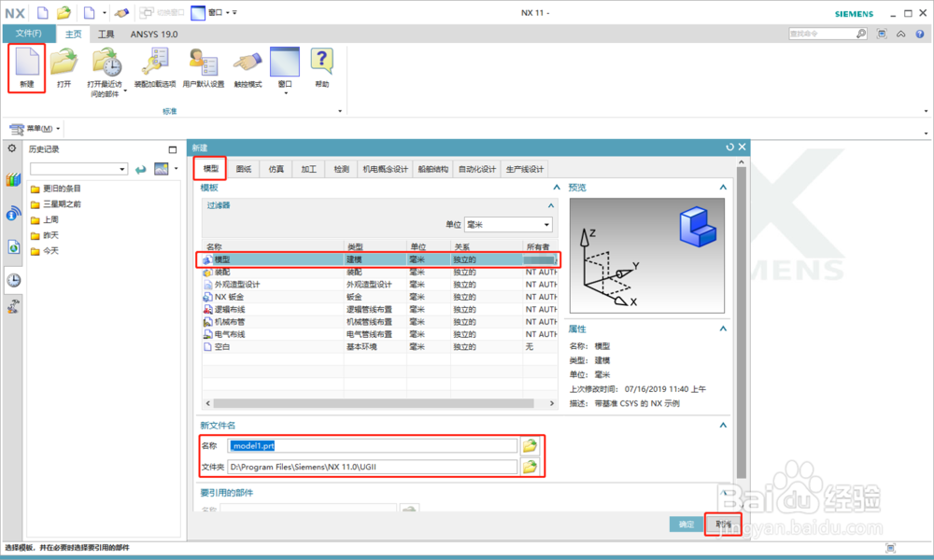Select the 检测 inspection tab
The image size is (934, 560).
(x=341, y=169)
